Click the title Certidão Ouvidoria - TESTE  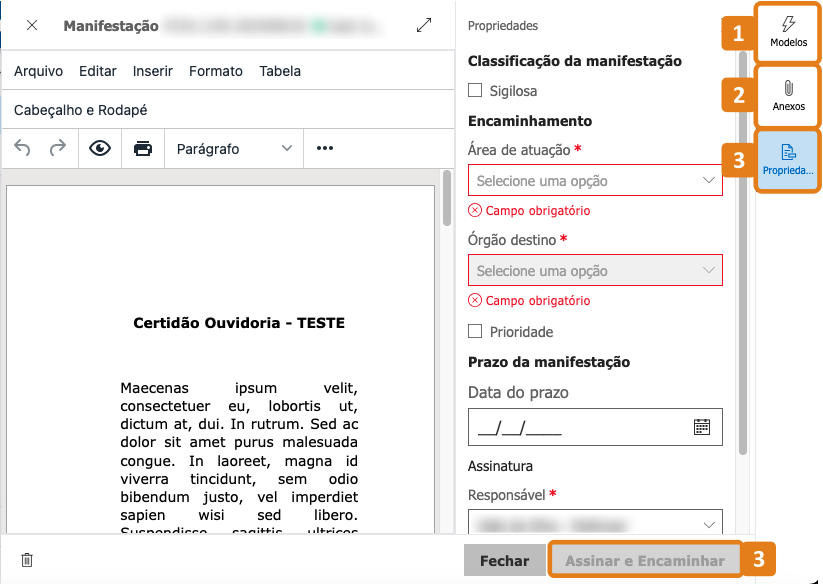[239, 323]
